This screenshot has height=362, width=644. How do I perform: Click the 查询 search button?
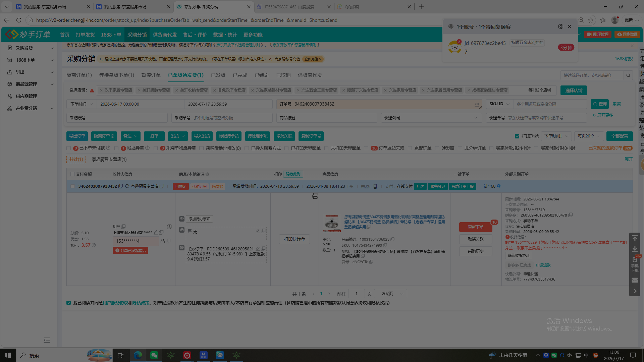[x=599, y=104]
